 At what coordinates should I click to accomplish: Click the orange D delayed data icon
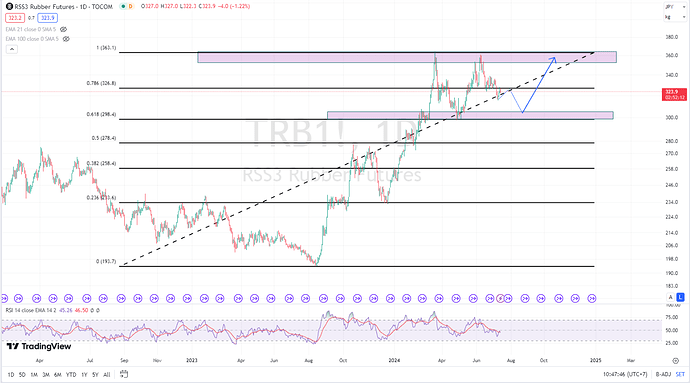[130, 7]
